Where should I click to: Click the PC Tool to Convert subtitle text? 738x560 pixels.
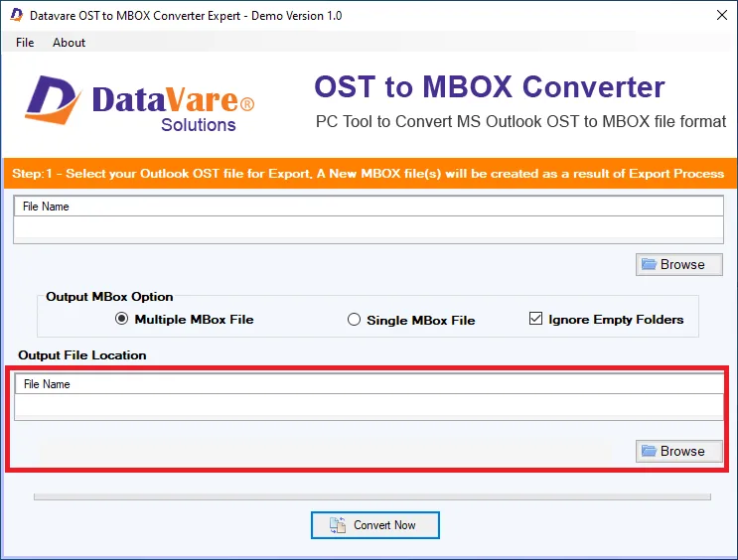point(520,121)
